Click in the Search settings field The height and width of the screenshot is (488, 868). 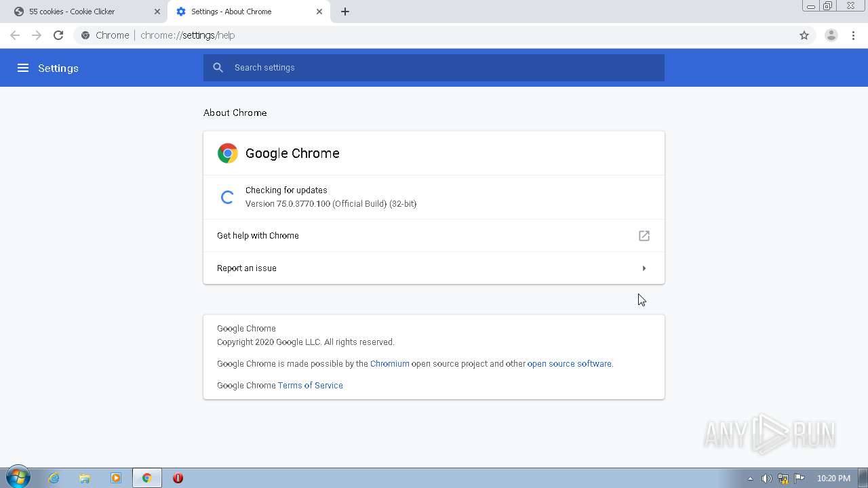(434, 68)
